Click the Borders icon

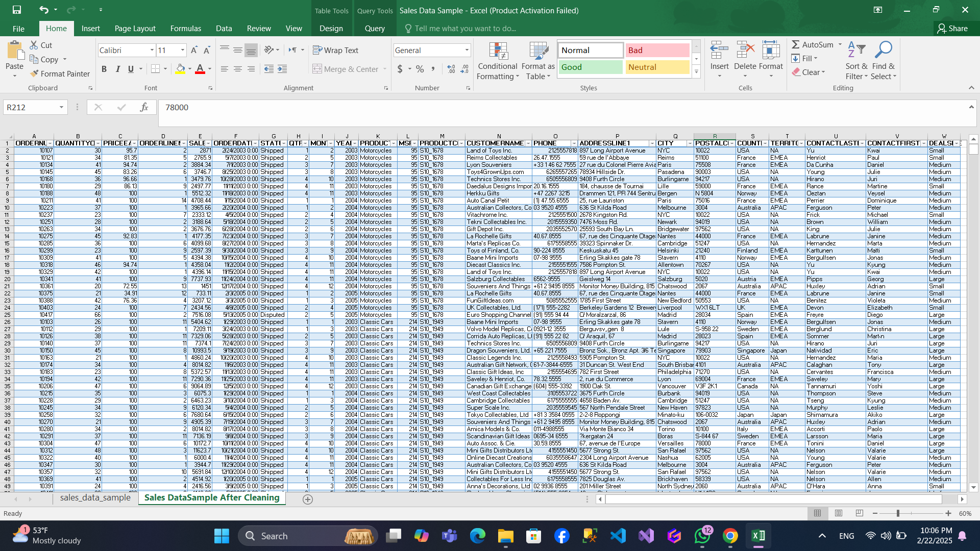point(156,69)
